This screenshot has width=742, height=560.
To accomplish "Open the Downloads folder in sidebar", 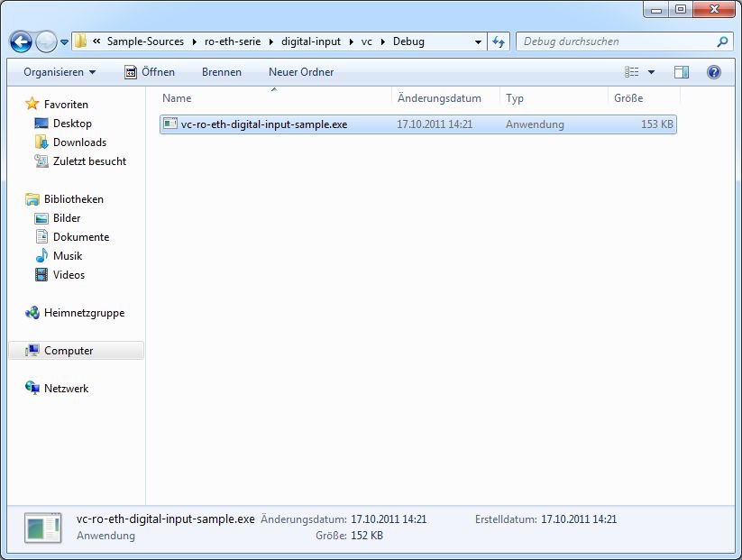I will [x=79, y=142].
